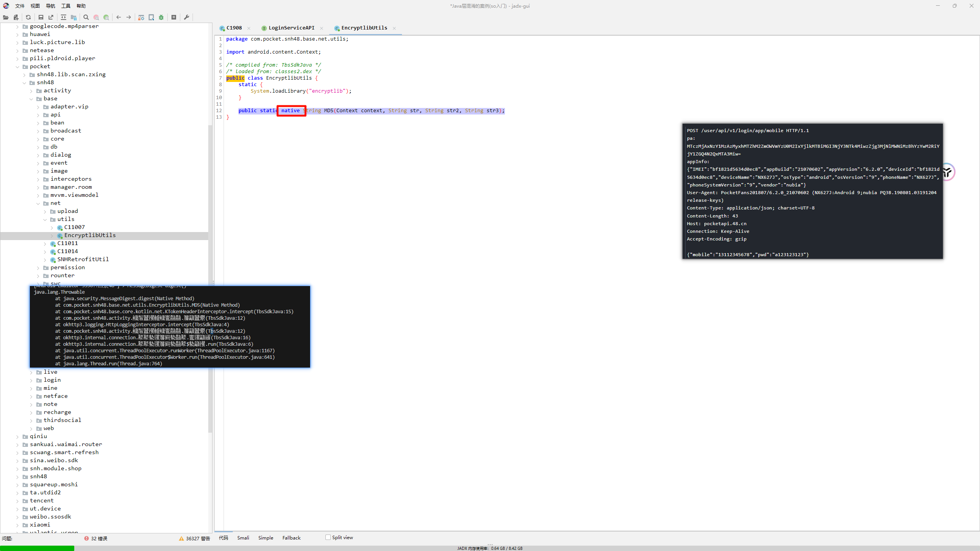Enable the Split view checkbox
The image size is (980, 551).
pyautogui.click(x=328, y=537)
